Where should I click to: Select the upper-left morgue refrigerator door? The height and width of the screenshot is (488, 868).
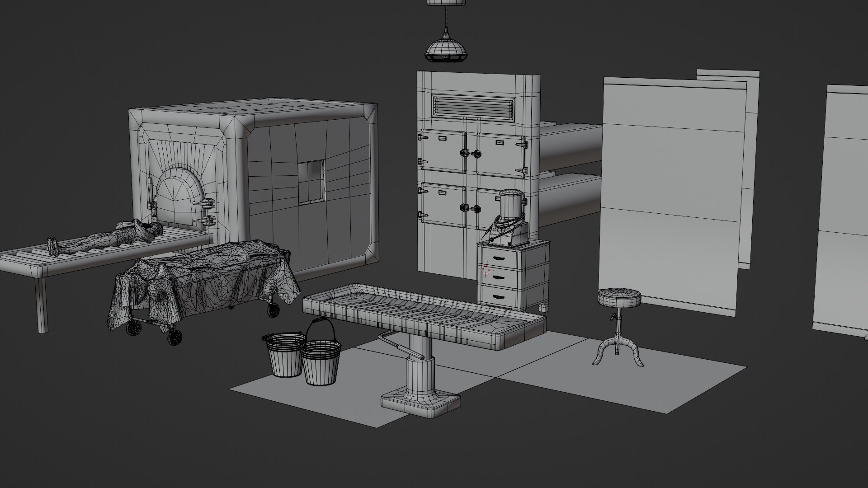pos(443,151)
